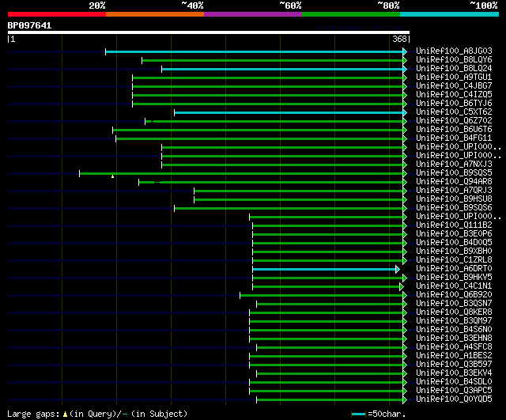Click the arrowhead ending the A8JG03 alignment
This screenshot has width=506, height=420.
[405, 51]
